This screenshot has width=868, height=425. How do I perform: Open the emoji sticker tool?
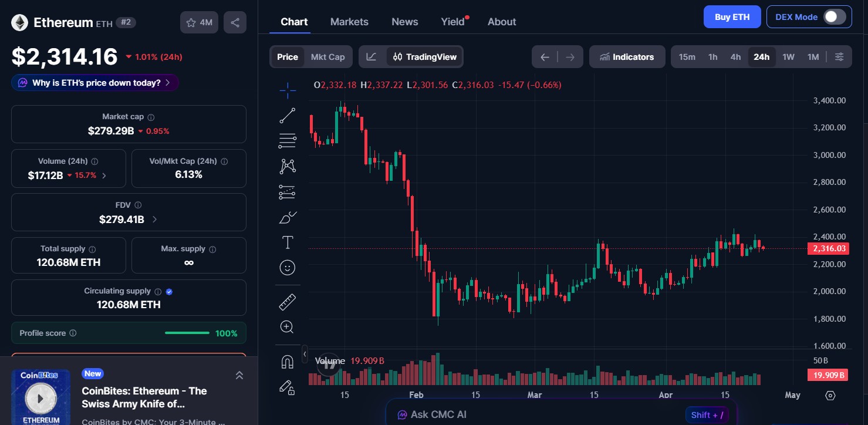point(288,268)
